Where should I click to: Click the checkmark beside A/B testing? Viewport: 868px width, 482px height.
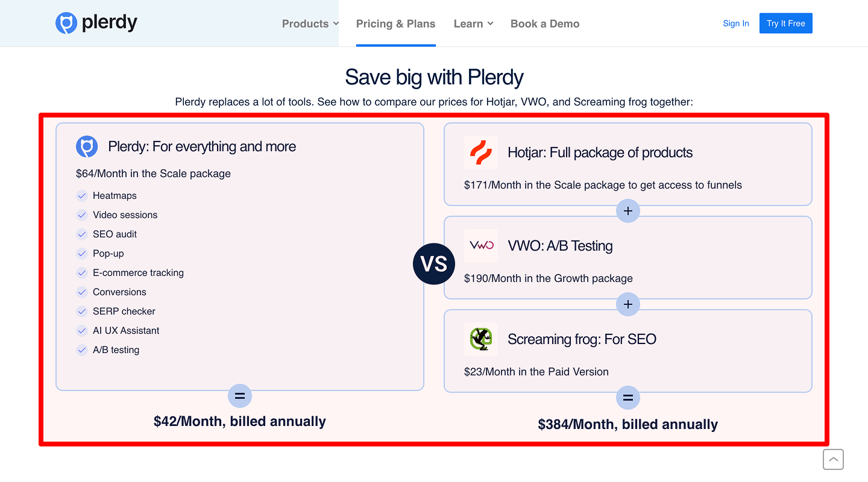82,349
